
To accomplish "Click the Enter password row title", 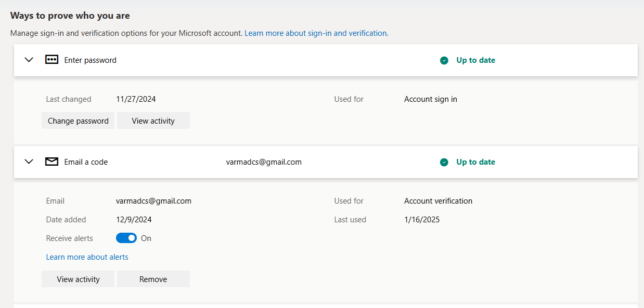I will (x=90, y=60).
